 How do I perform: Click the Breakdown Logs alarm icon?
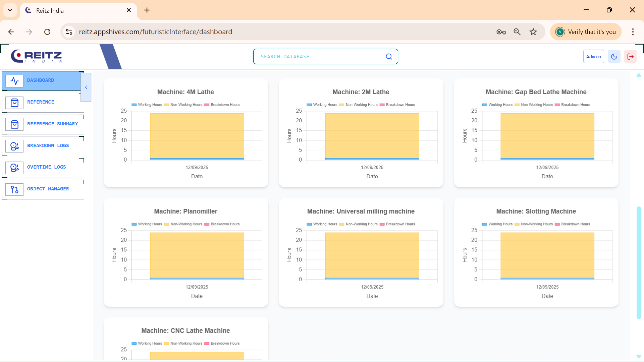(x=14, y=146)
